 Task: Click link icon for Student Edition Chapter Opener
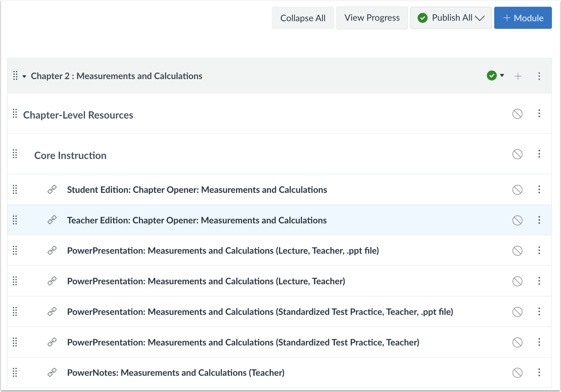[x=52, y=190]
